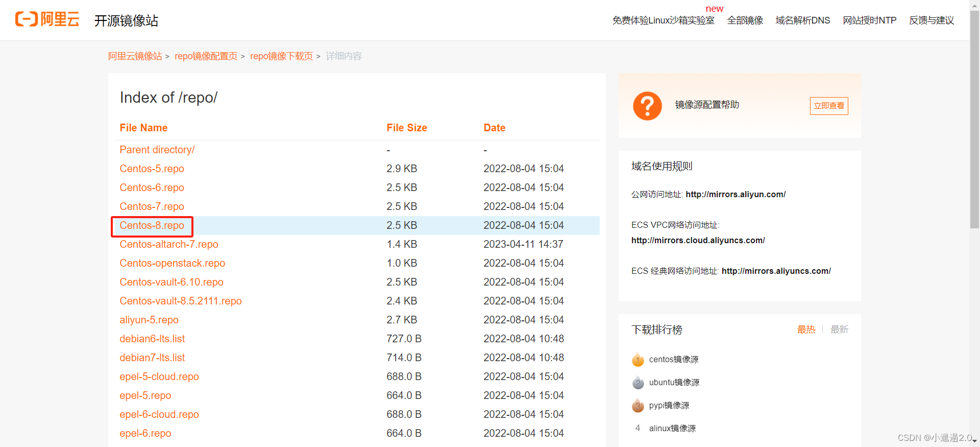980x447 pixels.
Task: Switch ranking to 最新 tab
Action: point(840,330)
